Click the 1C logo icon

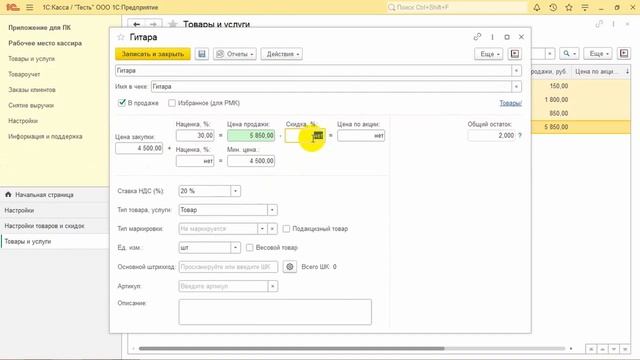(x=13, y=7)
